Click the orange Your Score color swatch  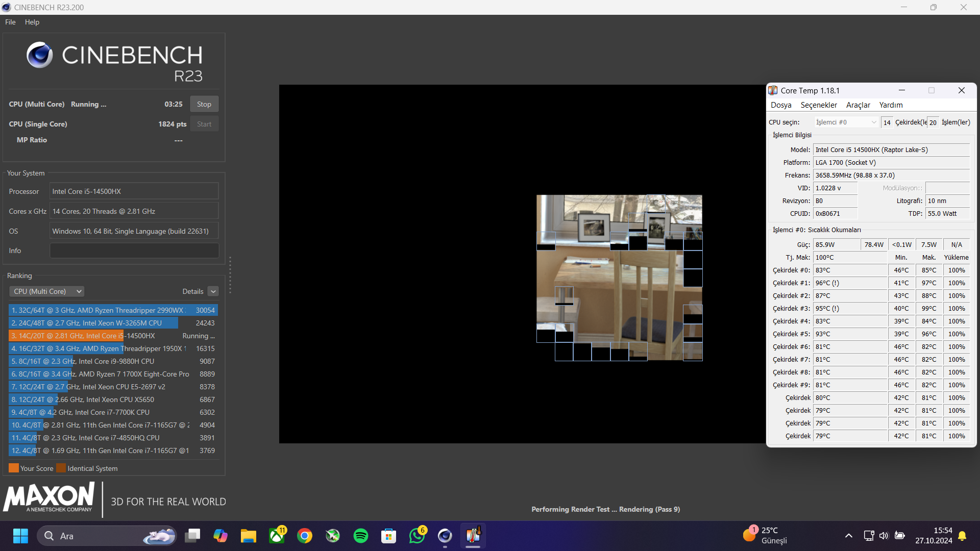click(x=14, y=468)
